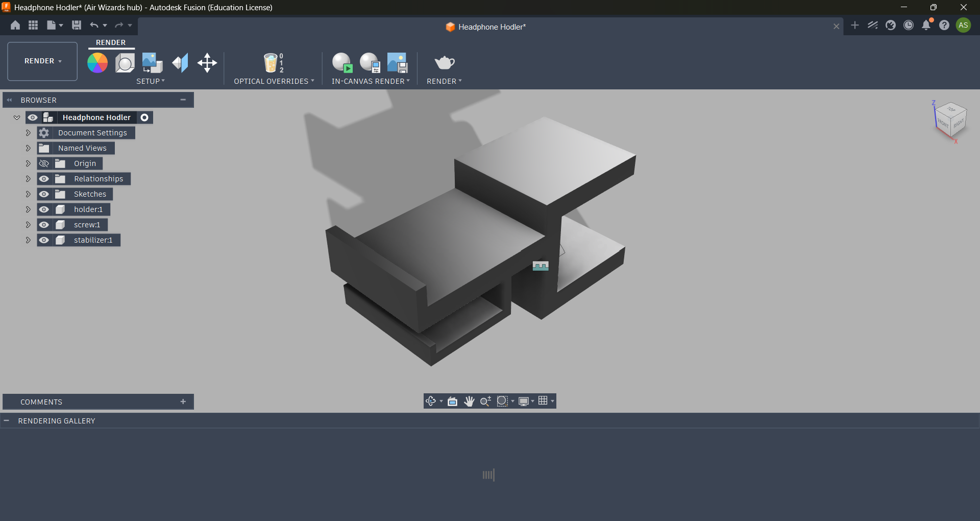Open the Job Status clock icon
The image size is (980, 521).
(909, 25)
